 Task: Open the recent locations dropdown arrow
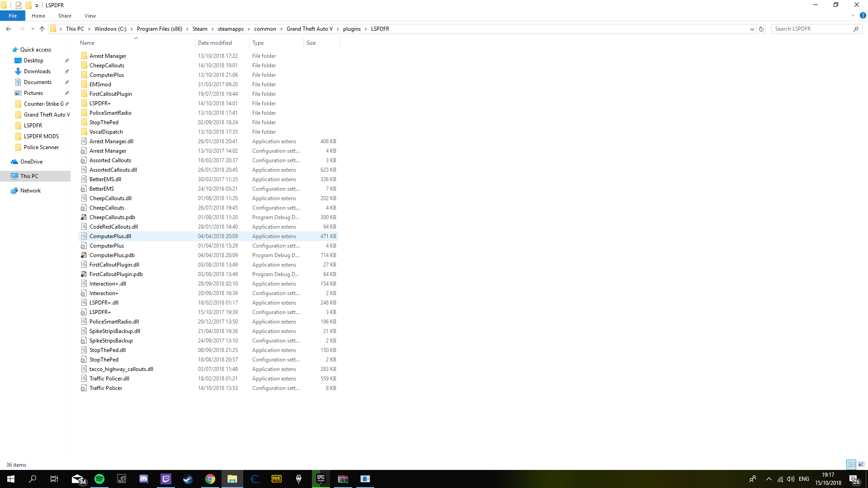pyautogui.click(x=33, y=29)
